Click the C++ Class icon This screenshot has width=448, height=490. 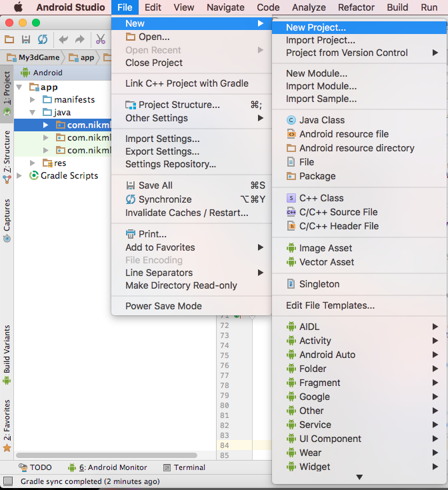(291, 198)
